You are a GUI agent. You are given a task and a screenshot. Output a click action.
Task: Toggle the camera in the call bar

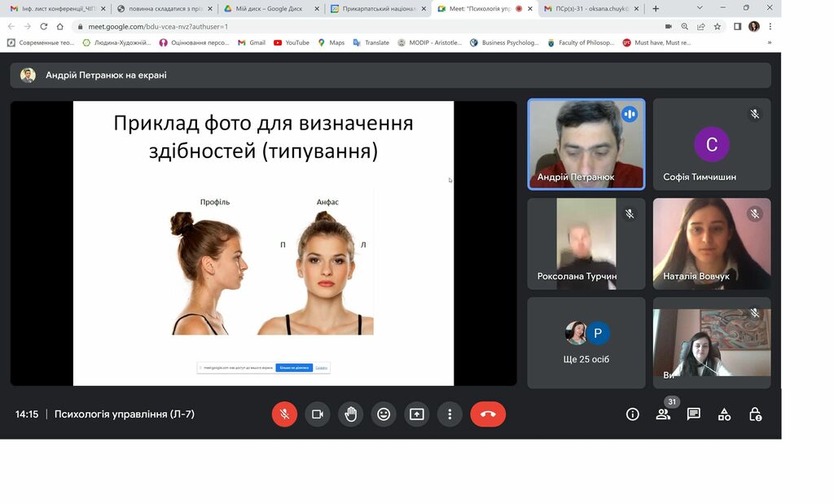[x=318, y=414]
